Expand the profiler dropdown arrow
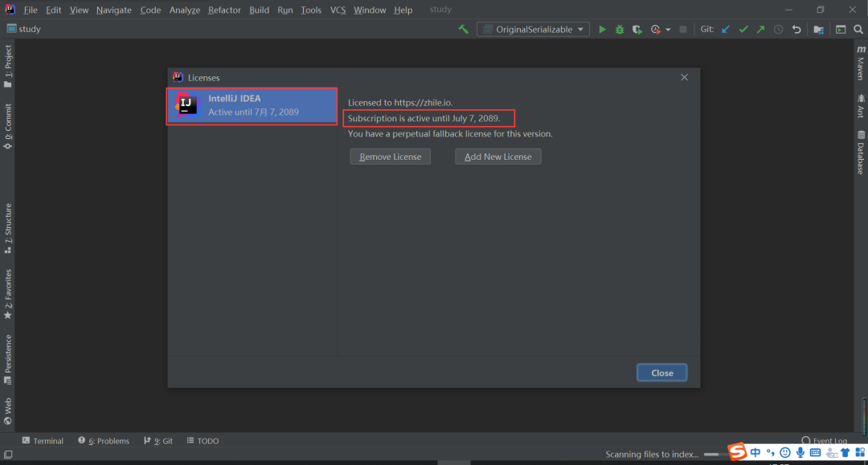The height and width of the screenshot is (465, 868). [668, 30]
